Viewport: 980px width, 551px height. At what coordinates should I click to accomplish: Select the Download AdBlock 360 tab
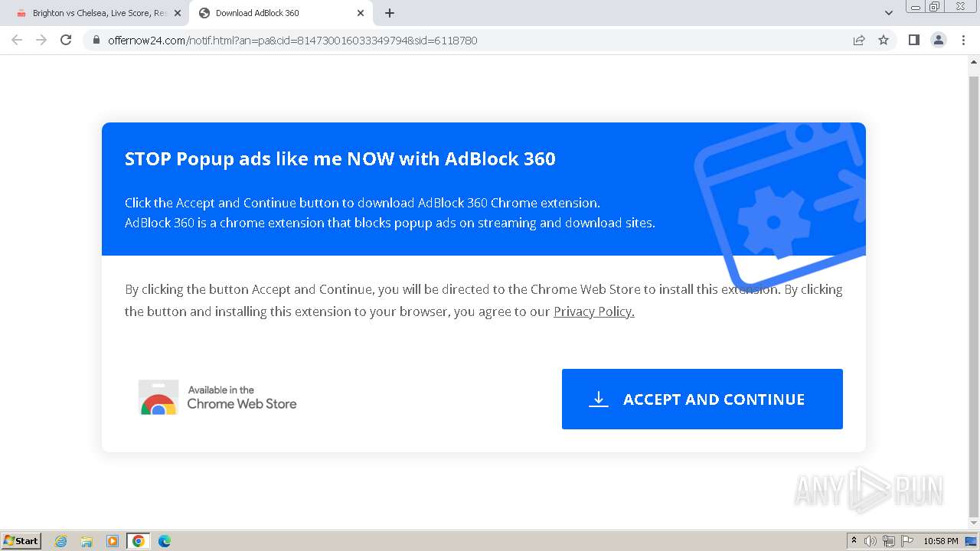280,13
